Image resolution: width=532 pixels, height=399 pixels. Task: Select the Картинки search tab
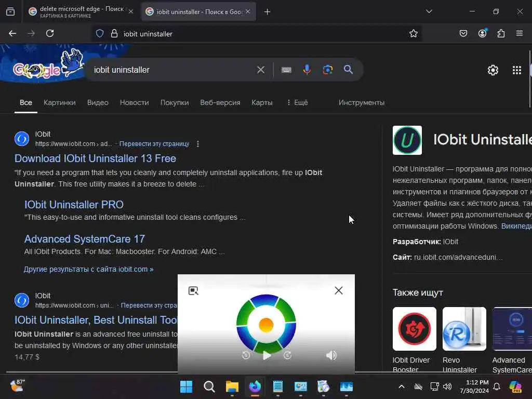click(x=59, y=102)
